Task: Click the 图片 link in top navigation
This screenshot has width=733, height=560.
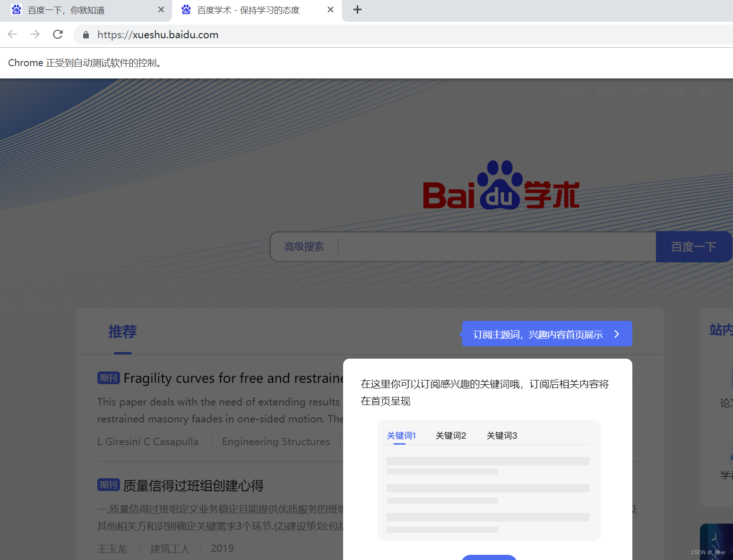Action: click(708, 90)
